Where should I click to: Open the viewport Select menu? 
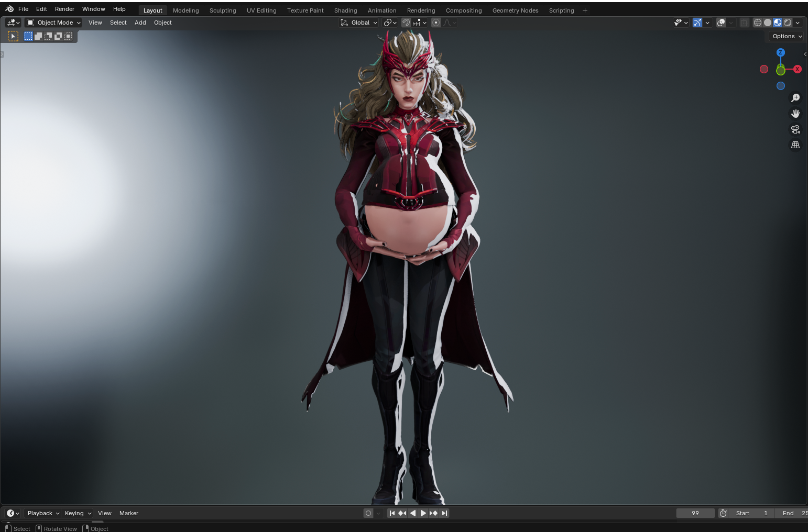(118, 23)
